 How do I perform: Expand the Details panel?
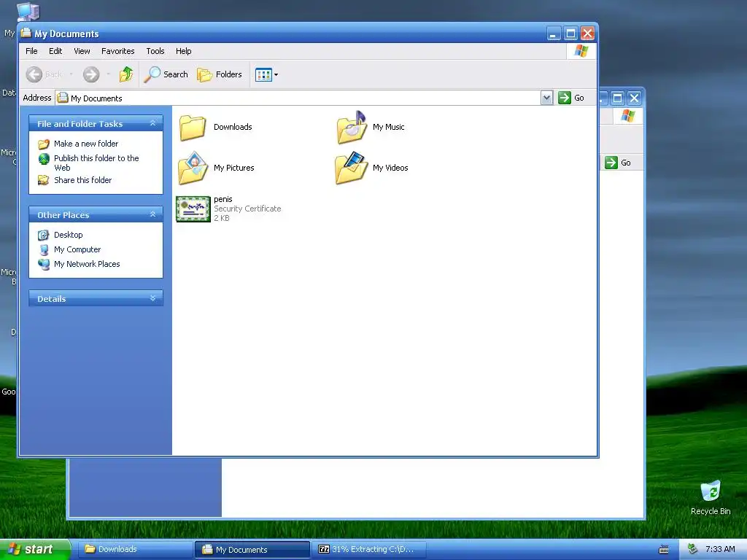[153, 298]
